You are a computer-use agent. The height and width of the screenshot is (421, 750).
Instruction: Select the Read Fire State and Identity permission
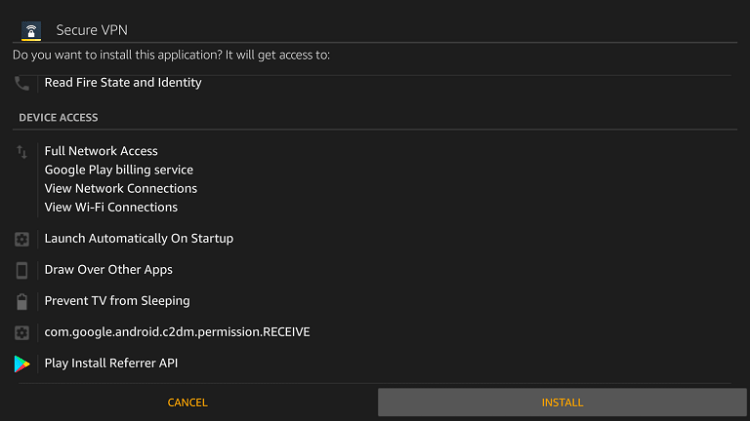123,83
